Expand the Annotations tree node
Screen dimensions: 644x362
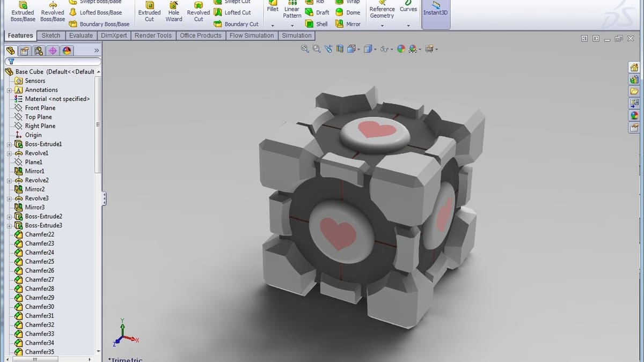point(9,90)
